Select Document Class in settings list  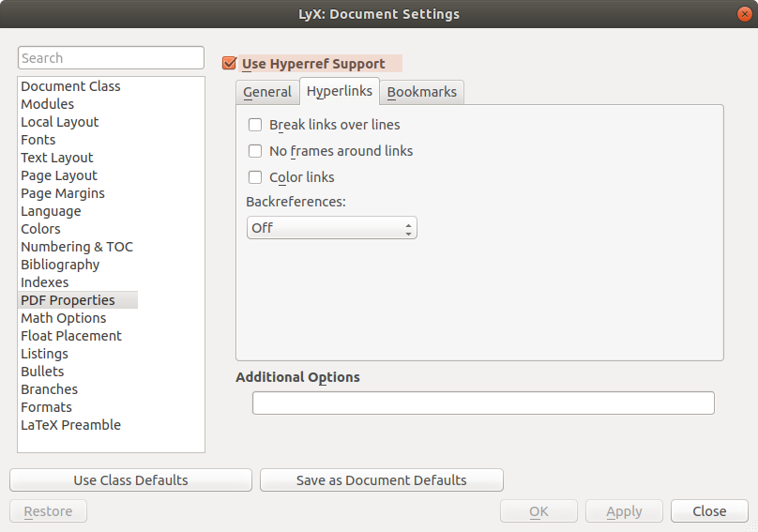(70, 86)
